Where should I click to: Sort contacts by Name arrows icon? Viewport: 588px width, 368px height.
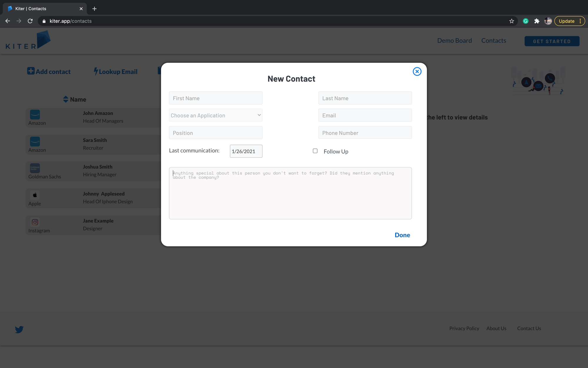(x=66, y=100)
